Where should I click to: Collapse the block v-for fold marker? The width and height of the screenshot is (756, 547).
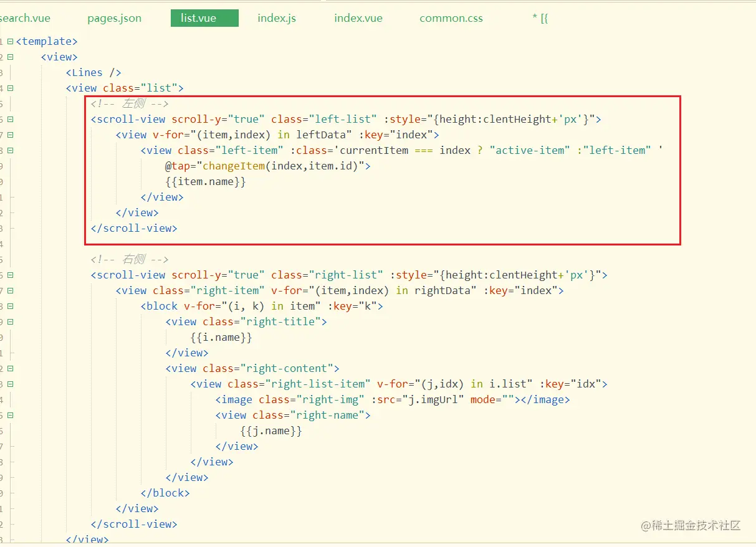[10, 306]
